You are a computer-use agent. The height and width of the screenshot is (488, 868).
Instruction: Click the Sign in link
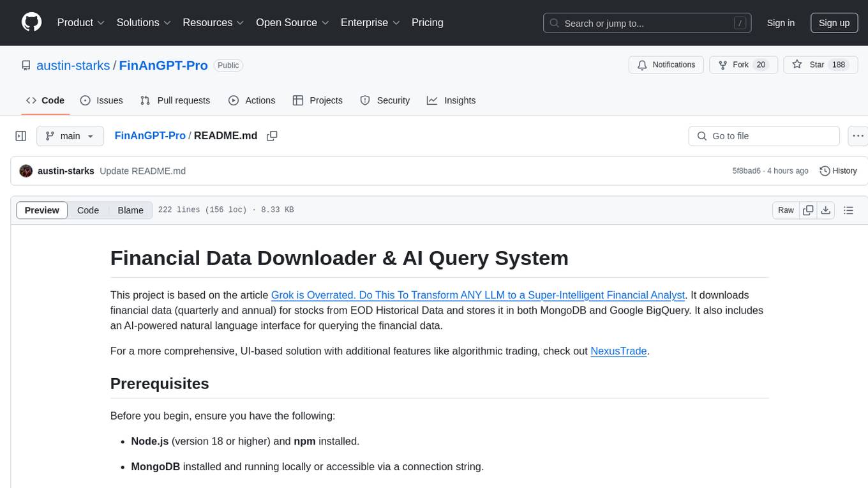tap(781, 23)
